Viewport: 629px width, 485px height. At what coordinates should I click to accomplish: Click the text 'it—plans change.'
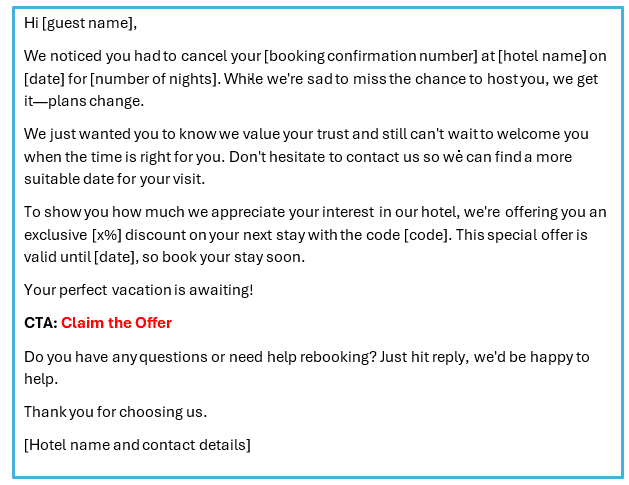tap(84, 101)
